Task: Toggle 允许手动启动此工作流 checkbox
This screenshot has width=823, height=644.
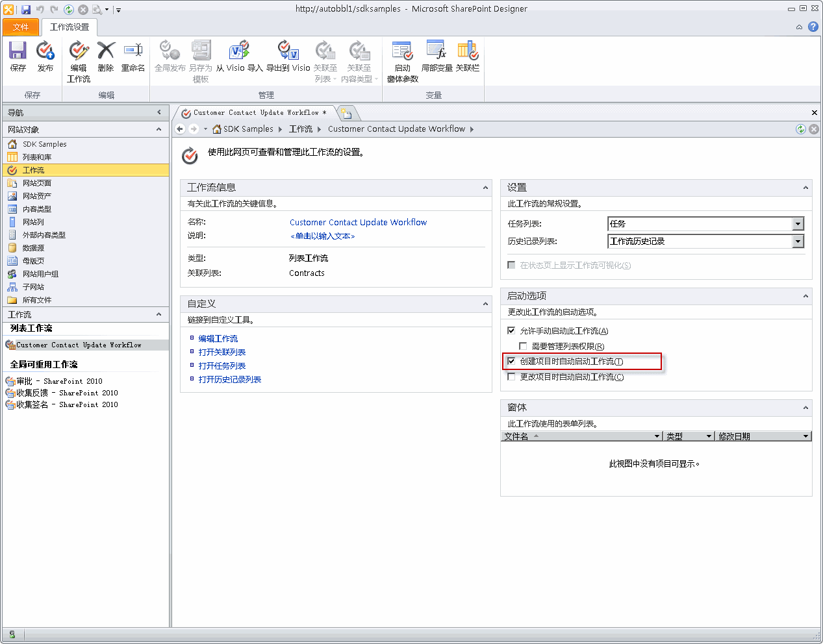Action: point(511,330)
